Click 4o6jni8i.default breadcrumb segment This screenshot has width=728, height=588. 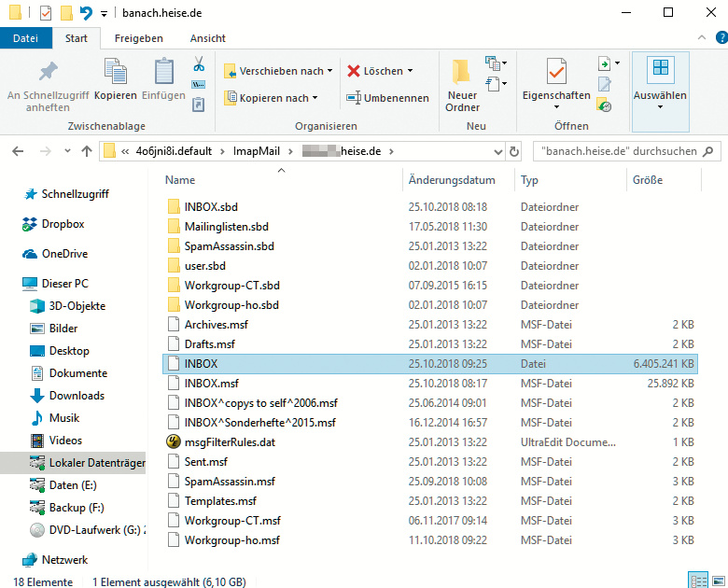click(174, 151)
